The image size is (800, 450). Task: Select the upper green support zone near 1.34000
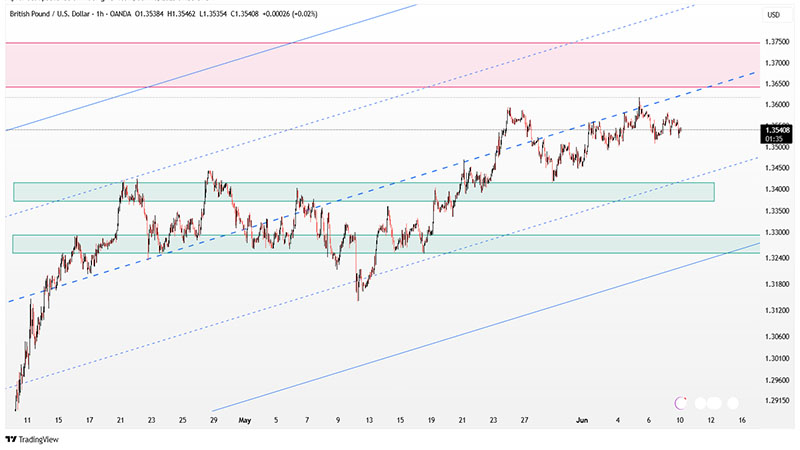[x=363, y=192]
